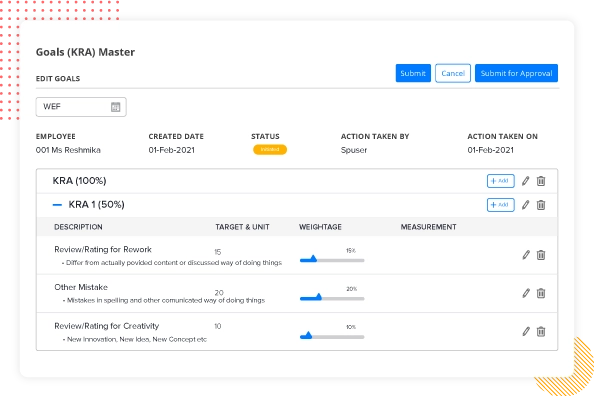This screenshot has height=396, width=594.
Task: Click the EDIT GOALS label
Action: point(58,78)
